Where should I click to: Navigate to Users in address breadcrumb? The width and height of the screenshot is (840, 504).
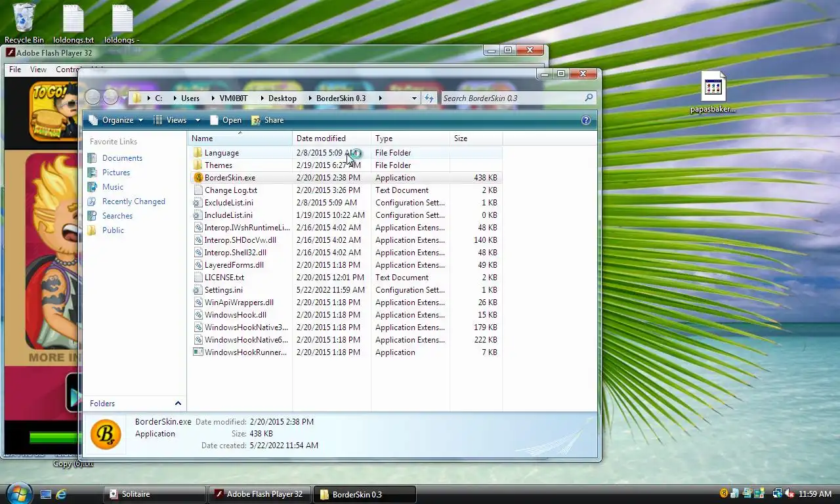[190, 98]
